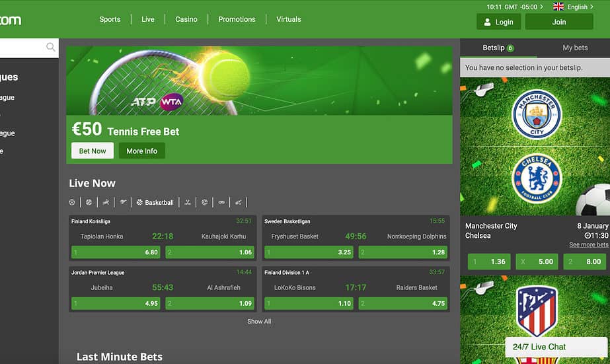The height and width of the screenshot is (364, 610).
Task: Bet on Chelsea win at odds 8.00
Action: (x=585, y=262)
